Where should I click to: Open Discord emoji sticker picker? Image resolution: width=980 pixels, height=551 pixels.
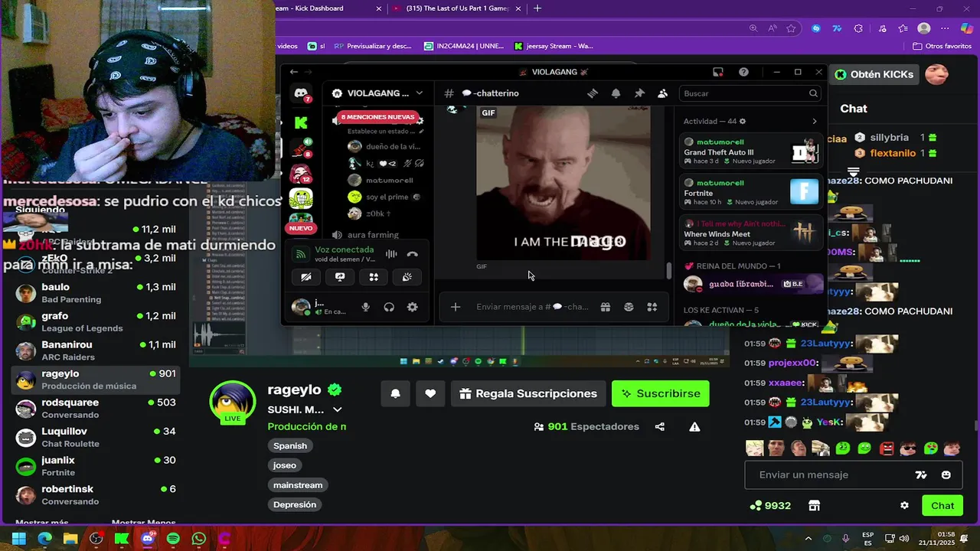pyautogui.click(x=629, y=307)
